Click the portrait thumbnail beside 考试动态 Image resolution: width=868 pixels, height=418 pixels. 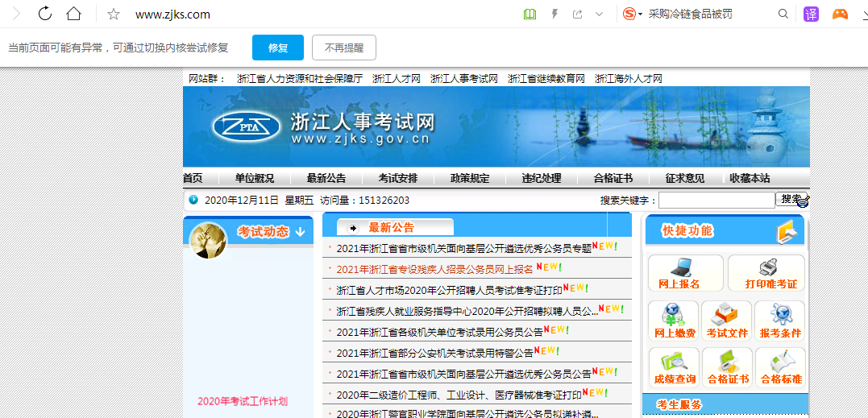click(x=208, y=240)
